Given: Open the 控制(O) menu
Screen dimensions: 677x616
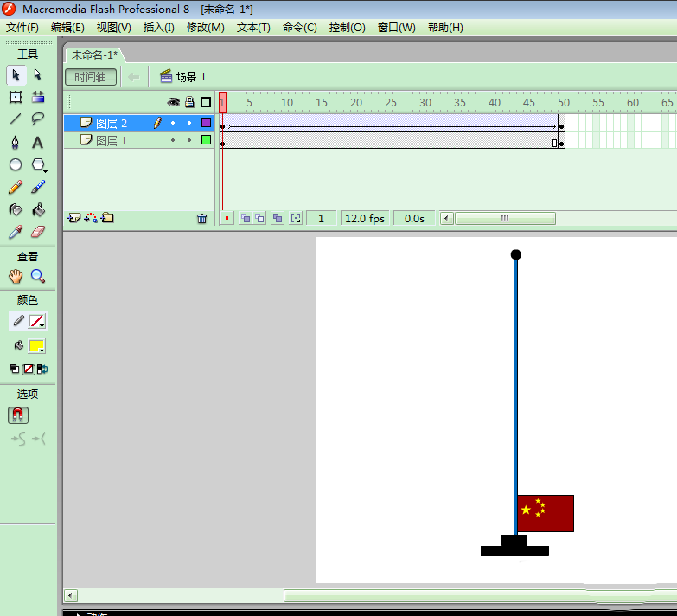Looking at the screenshot, I should [x=347, y=28].
